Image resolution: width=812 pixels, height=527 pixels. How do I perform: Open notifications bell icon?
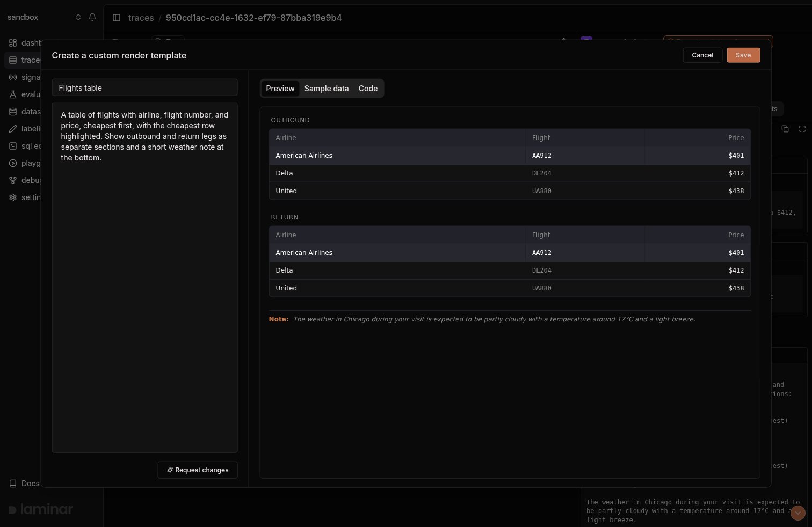click(92, 17)
